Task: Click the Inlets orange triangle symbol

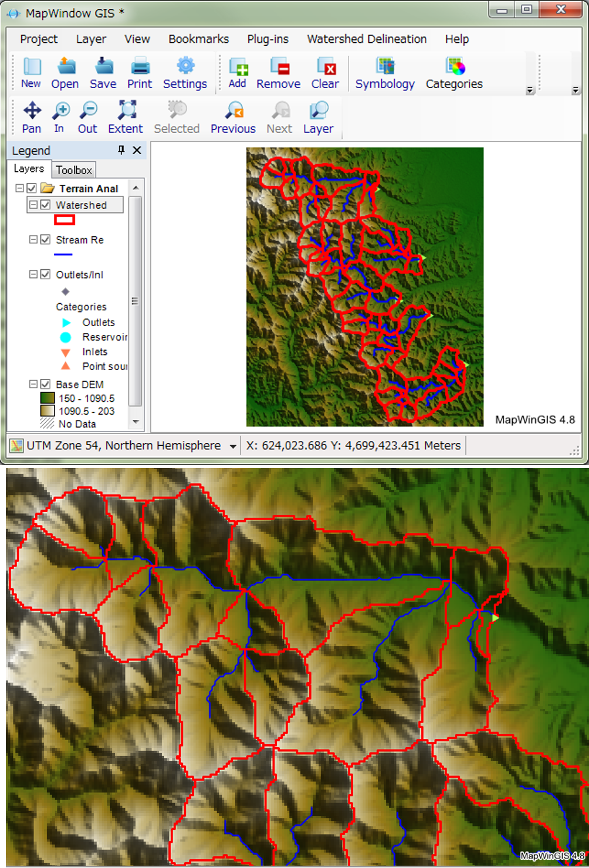Action: (x=66, y=352)
